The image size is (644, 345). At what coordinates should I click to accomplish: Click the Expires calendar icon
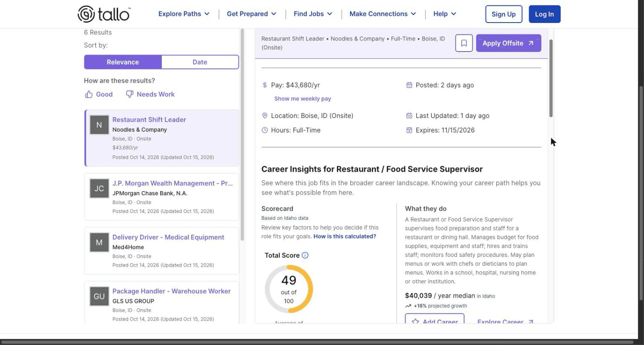tap(409, 130)
